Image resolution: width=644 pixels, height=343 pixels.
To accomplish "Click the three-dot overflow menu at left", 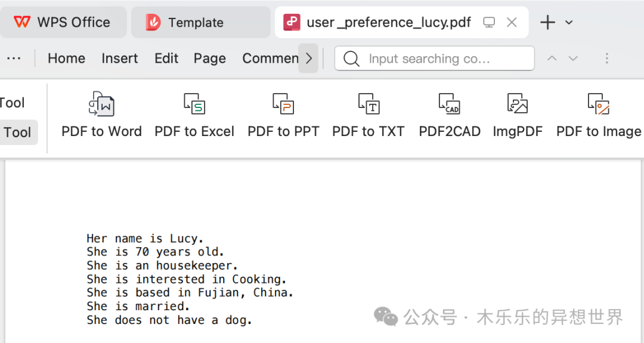I will (14, 58).
